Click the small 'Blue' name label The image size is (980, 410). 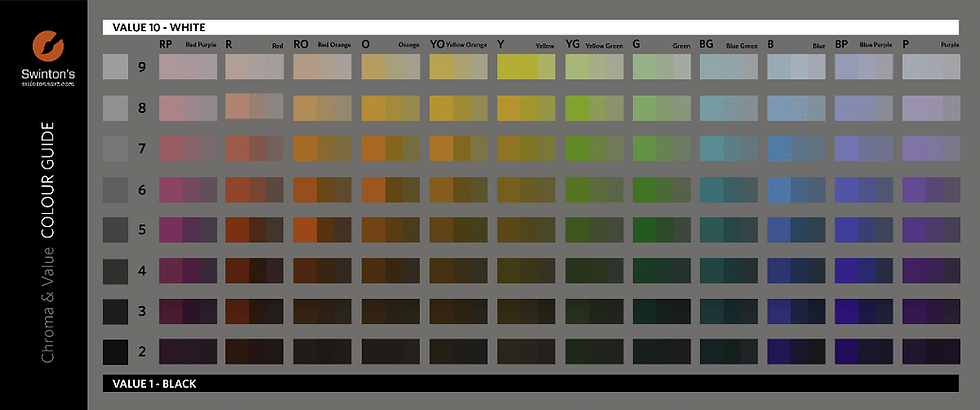pyautogui.click(x=819, y=46)
